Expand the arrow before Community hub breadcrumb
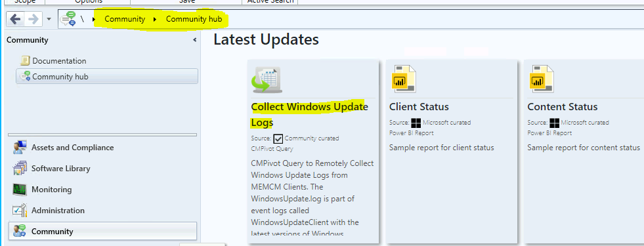The height and width of the screenshot is (246, 644). point(155,19)
